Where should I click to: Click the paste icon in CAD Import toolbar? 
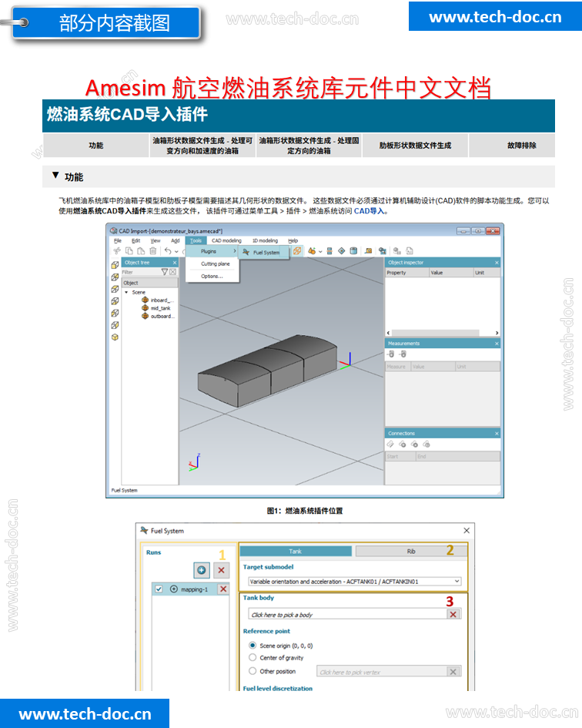141,250
